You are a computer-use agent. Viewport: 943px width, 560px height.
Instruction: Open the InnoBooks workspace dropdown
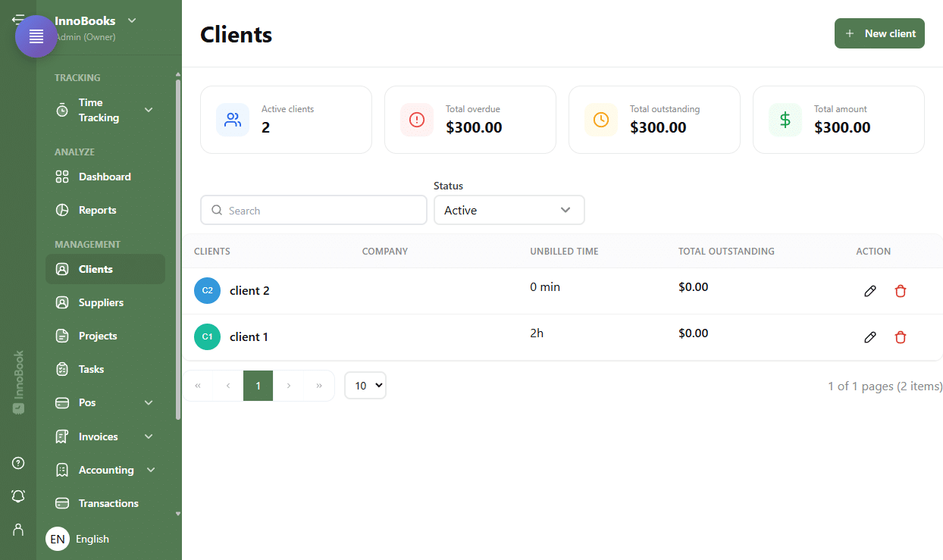click(x=132, y=20)
